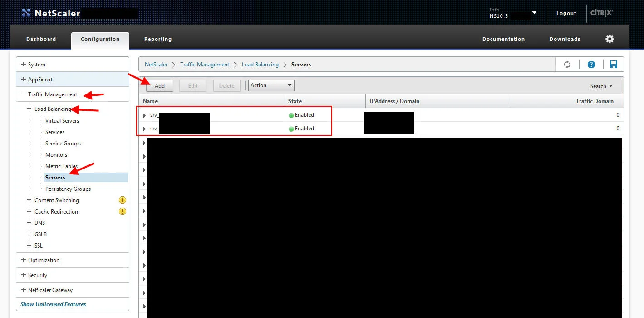This screenshot has height=318, width=644.
Task: Expand the second srv_ server row arrow
Action: point(144,129)
